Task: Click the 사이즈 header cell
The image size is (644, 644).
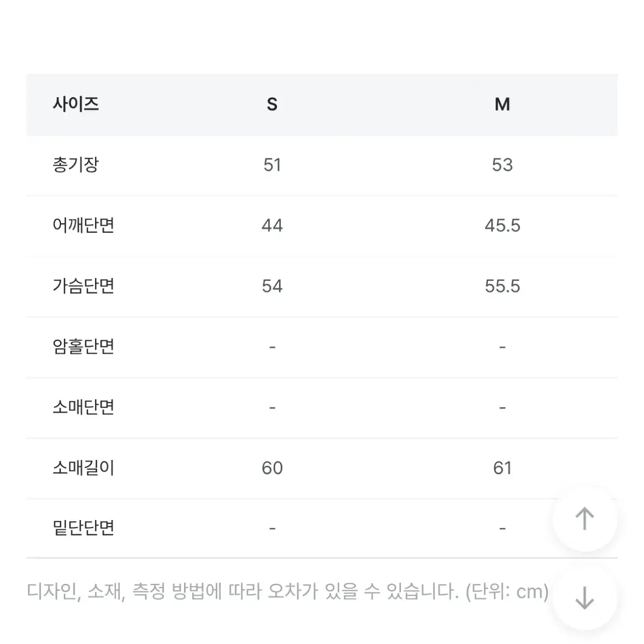Action: pos(76,104)
